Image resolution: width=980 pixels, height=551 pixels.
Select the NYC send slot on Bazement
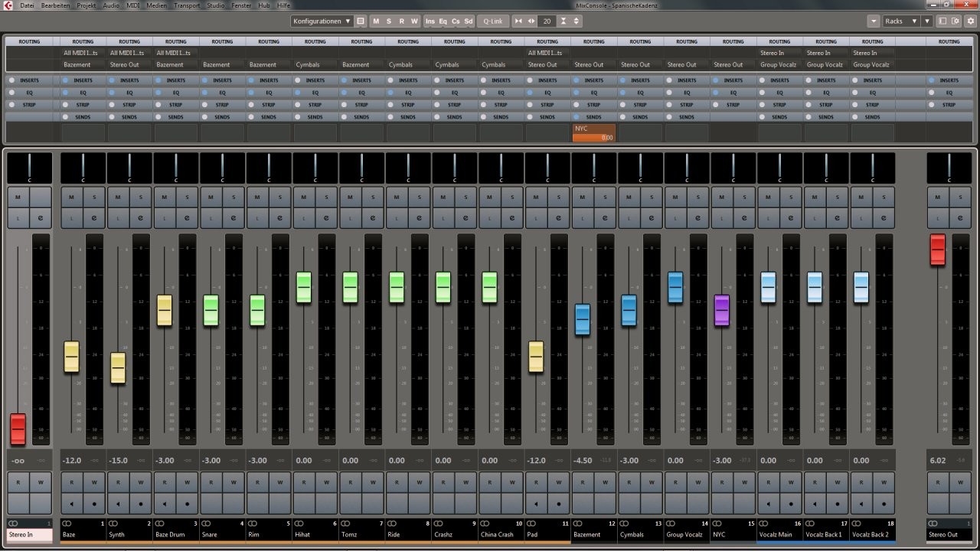[593, 133]
